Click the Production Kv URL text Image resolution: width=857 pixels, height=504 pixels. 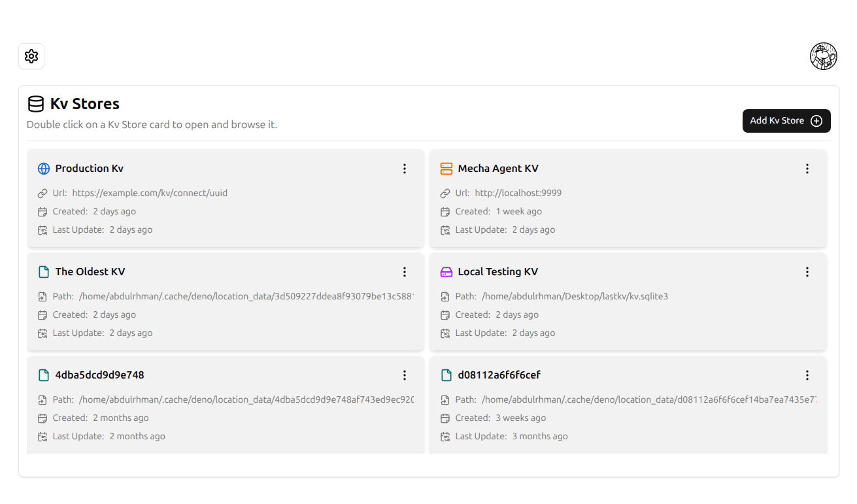[150, 193]
